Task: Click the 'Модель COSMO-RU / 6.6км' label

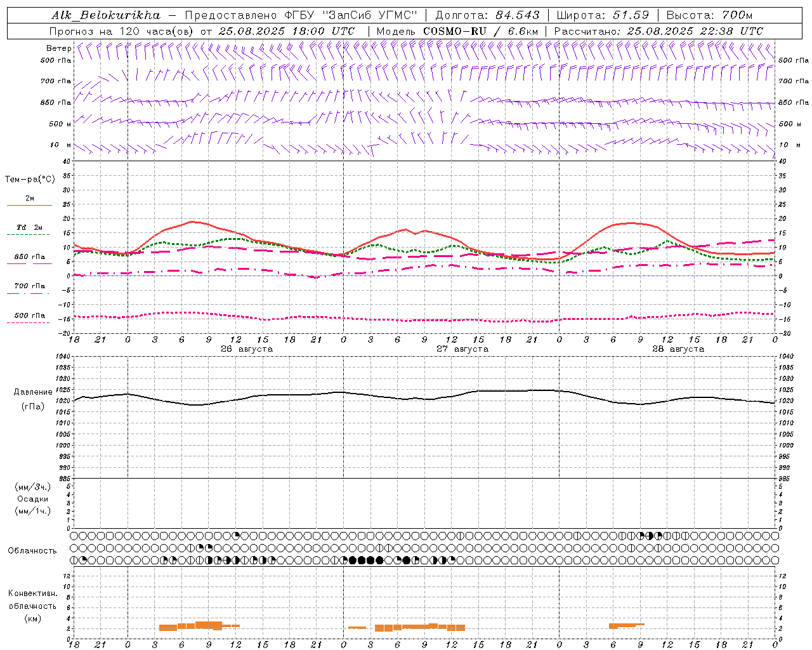Action: click(x=457, y=31)
